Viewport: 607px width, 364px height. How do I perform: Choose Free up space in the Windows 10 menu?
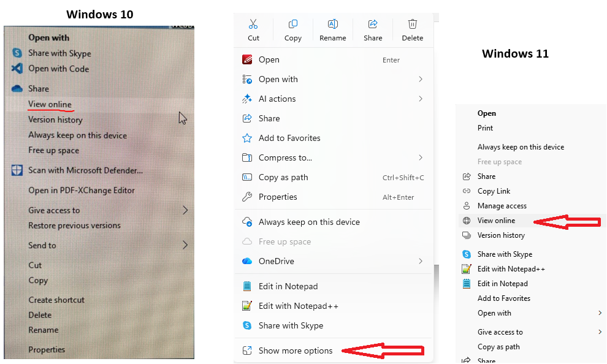53,150
